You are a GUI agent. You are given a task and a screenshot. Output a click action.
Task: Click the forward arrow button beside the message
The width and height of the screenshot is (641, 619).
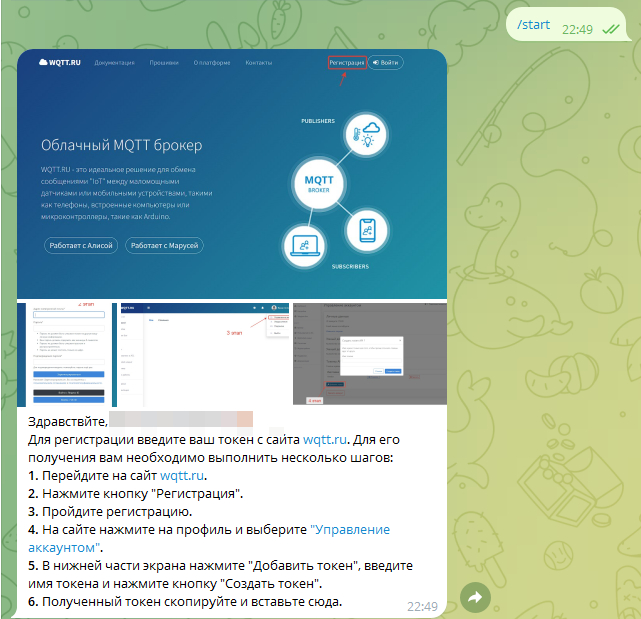click(x=476, y=597)
